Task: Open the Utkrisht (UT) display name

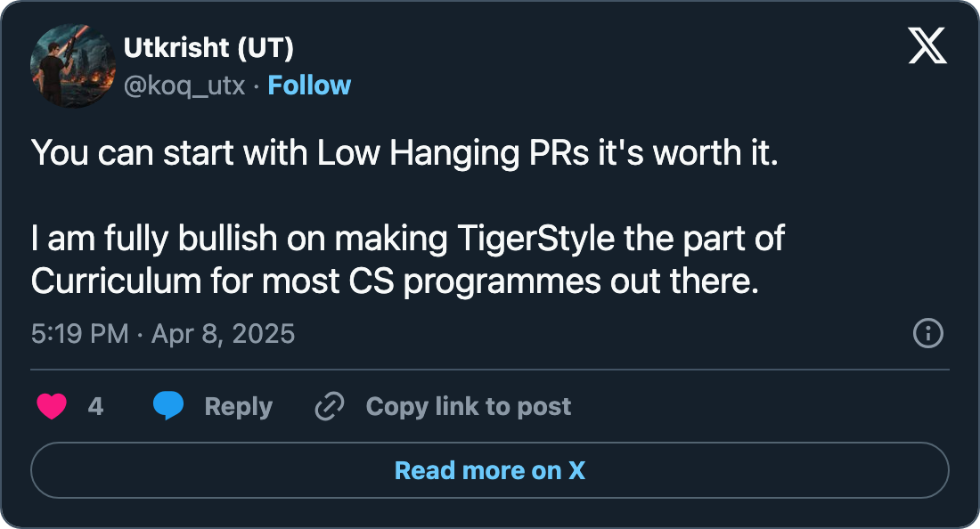Action: click(x=208, y=48)
